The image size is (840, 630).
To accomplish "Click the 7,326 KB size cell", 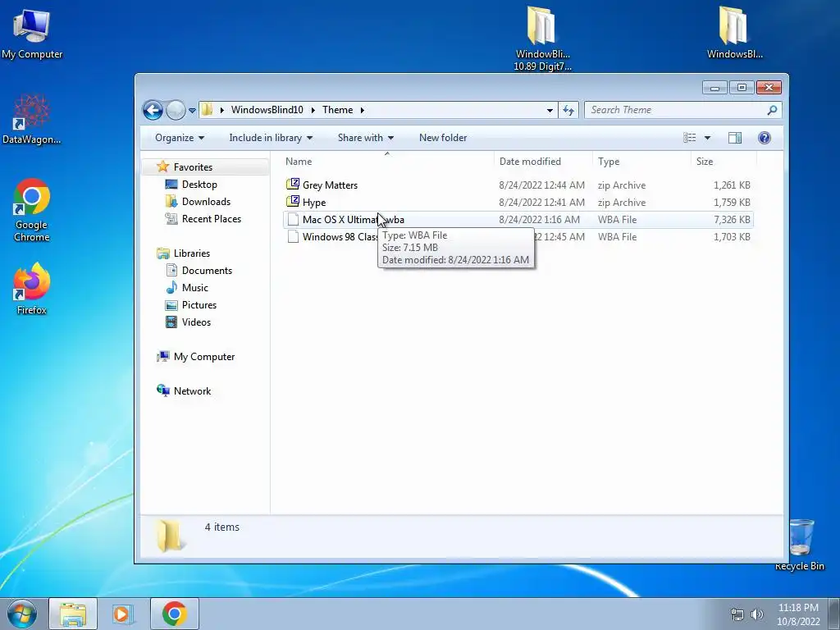I will tap(732, 220).
